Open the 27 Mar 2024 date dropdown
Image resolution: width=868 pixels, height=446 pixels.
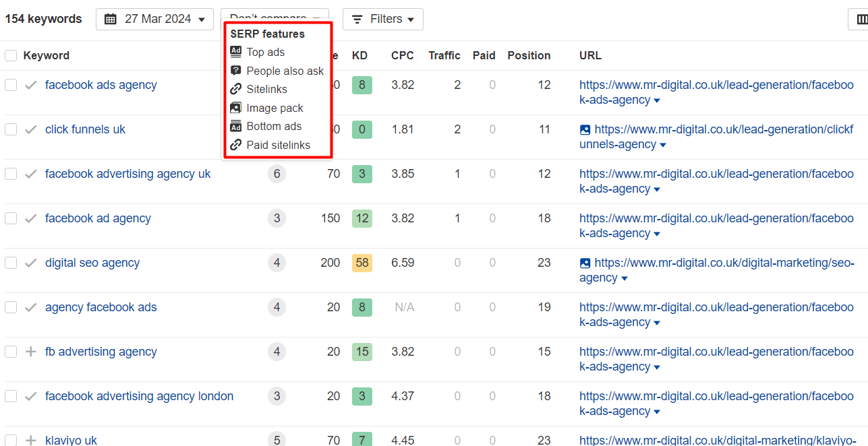[154, 19]
